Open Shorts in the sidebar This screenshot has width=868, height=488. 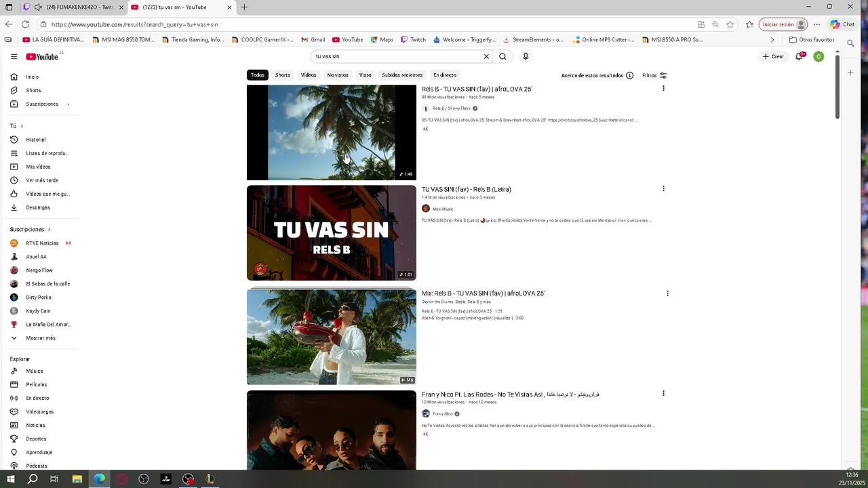(x=39, y=90)
